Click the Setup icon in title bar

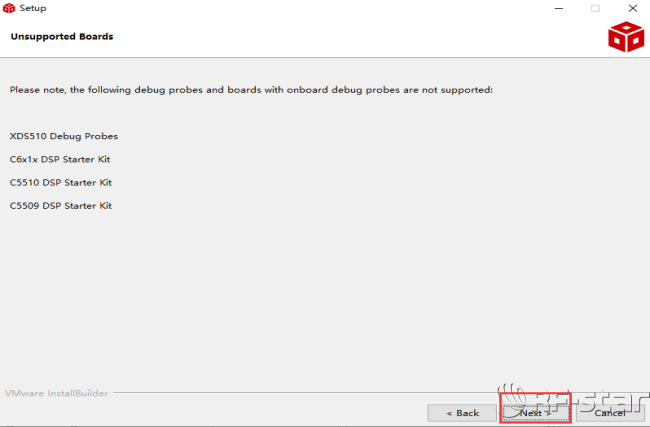click(x=9, y=8)
